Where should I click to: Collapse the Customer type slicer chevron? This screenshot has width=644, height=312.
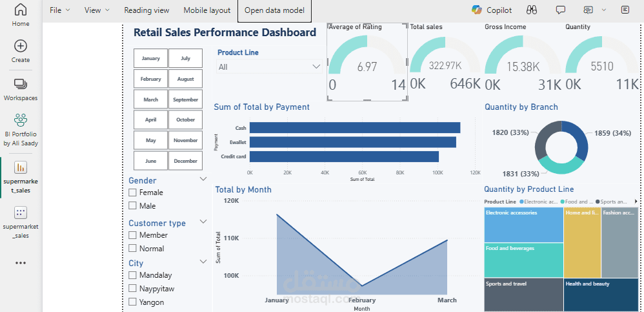[x=203, y=222]
